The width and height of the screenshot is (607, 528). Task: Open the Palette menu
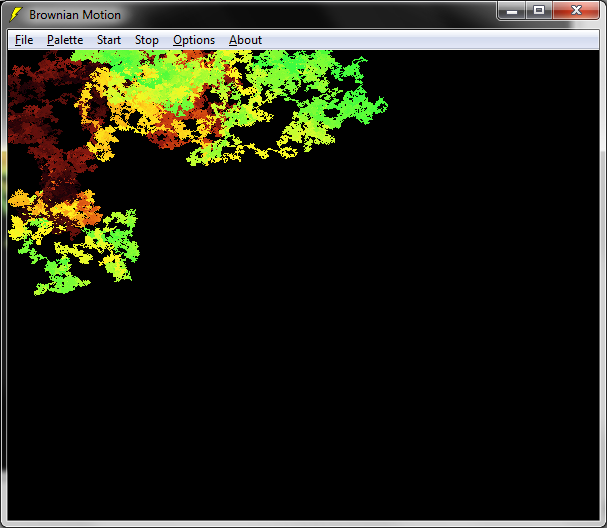point(65,40)
